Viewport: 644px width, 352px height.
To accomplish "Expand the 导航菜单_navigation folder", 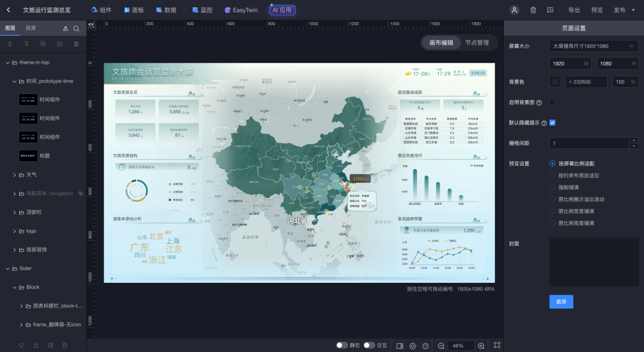I will coord(14,194).
